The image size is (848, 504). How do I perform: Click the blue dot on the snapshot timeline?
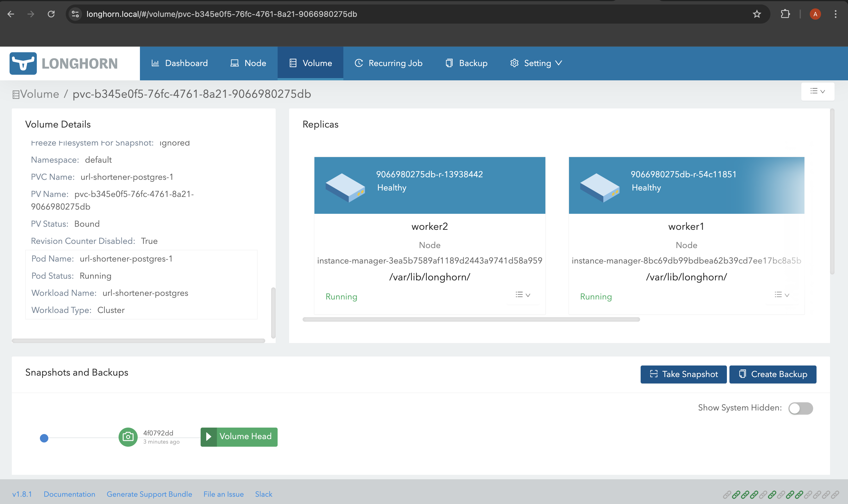click(x=44, y=438)
